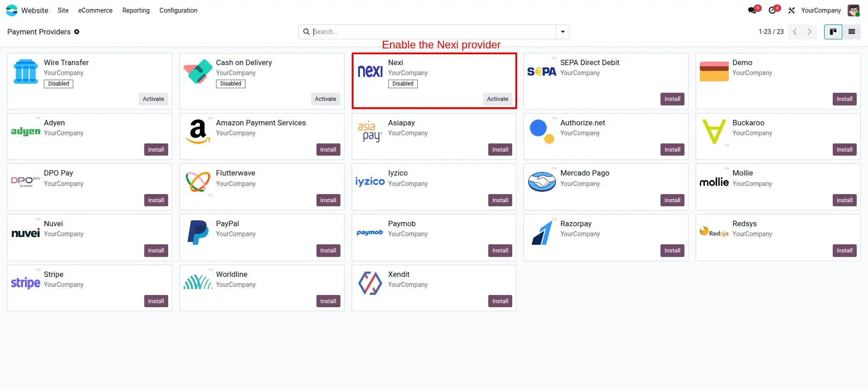Open the user avatar menu
This screenshot has height=390, width=868.
click(x=854, y=10)
